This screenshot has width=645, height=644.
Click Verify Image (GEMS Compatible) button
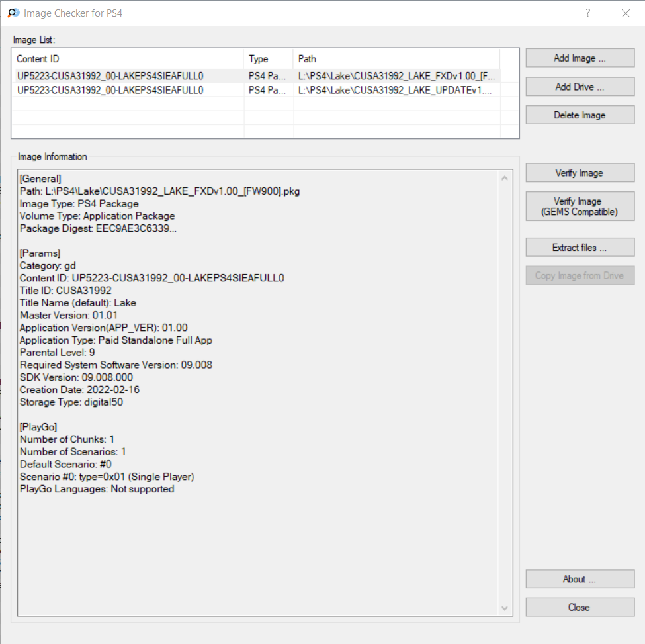pos(580,206)
